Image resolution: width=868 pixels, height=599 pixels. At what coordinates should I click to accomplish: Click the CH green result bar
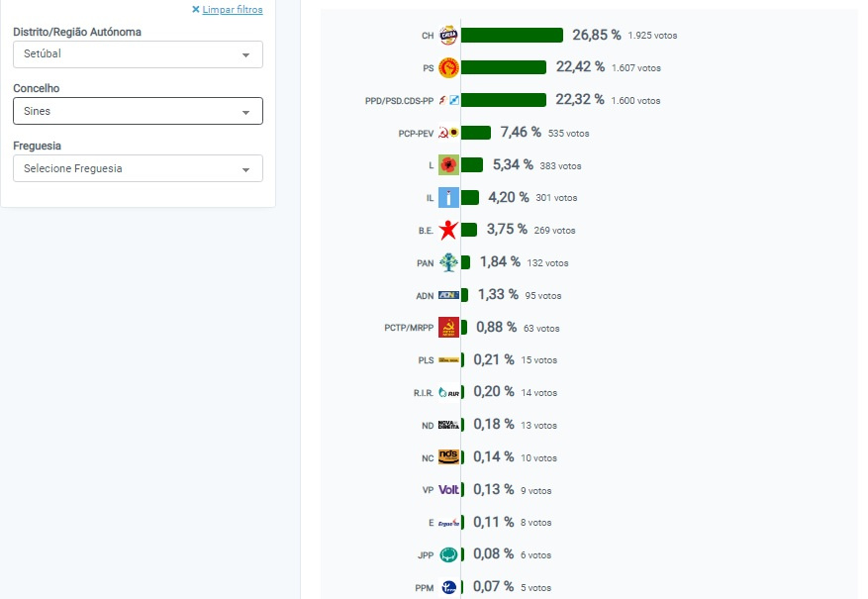click(x=512, y=36)
